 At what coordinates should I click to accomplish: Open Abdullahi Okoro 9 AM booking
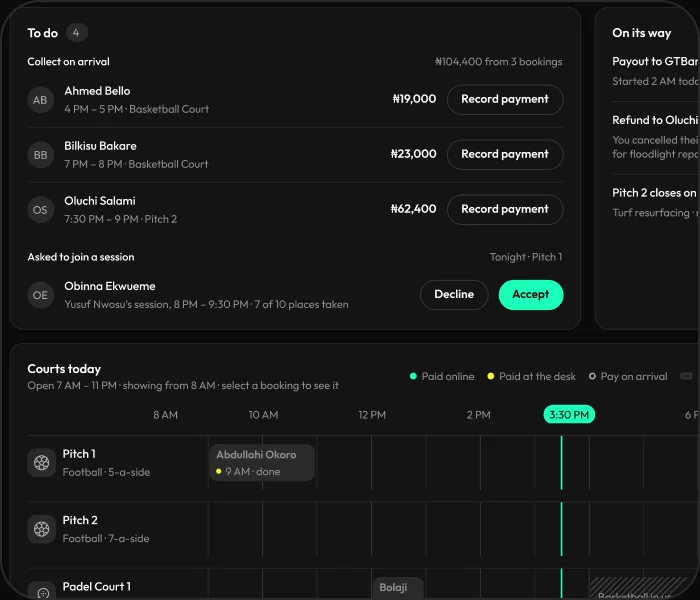(x=262, y=462)
